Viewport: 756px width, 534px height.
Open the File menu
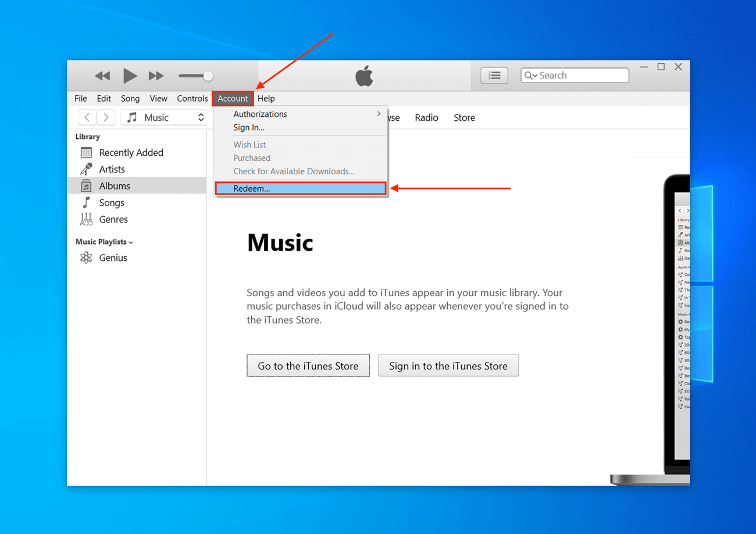(81, 98)
